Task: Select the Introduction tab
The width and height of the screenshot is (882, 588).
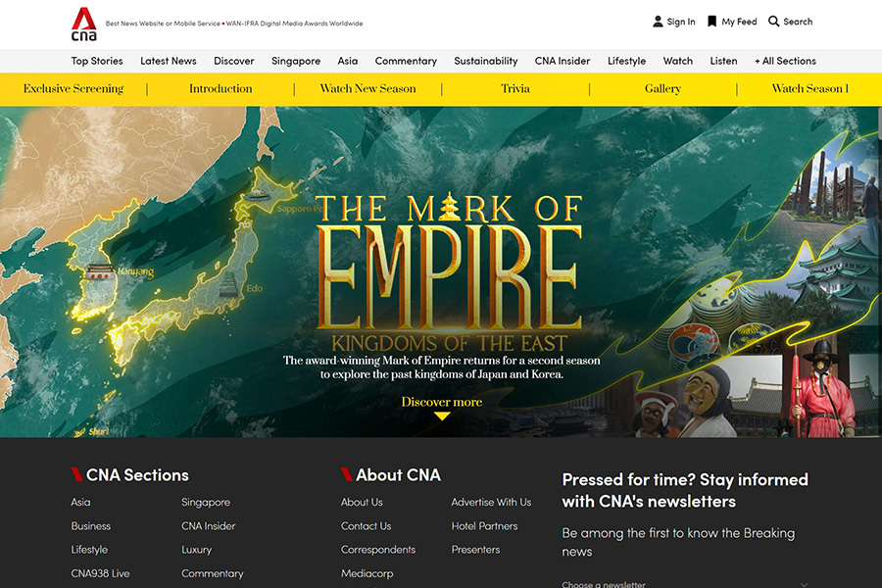Action: [x=220, y=89]
